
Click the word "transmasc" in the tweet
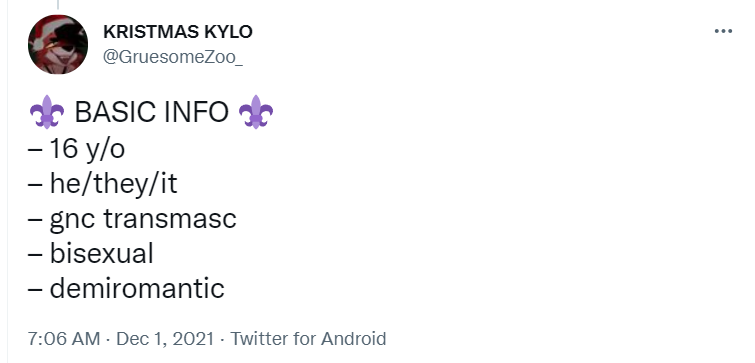click(x=169, y=218)
